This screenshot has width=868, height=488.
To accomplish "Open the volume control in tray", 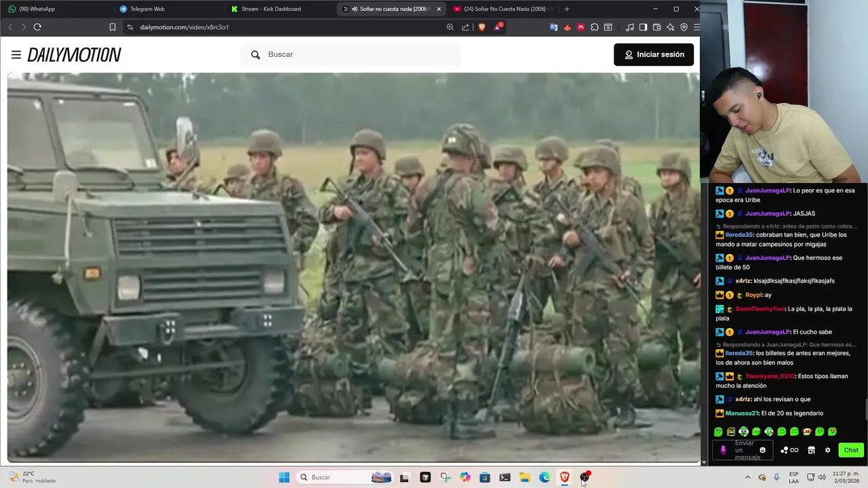I will (x=821, y=477).
